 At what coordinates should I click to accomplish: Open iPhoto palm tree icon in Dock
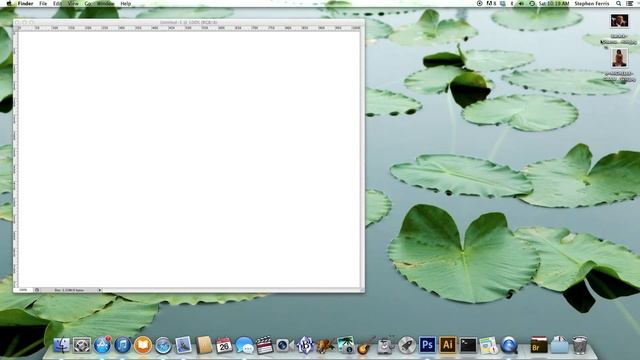pyautogui.click(x=345, y=345)
